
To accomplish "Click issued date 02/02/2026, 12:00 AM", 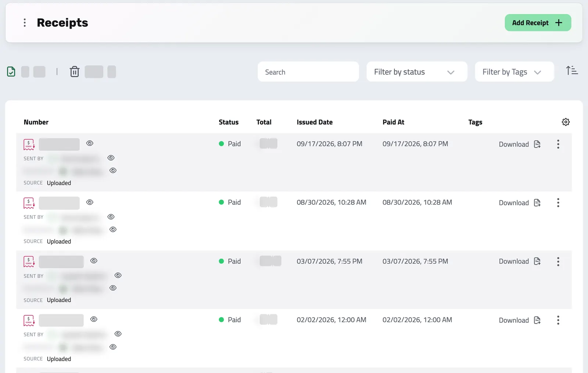I will click(x=331, y=320).
